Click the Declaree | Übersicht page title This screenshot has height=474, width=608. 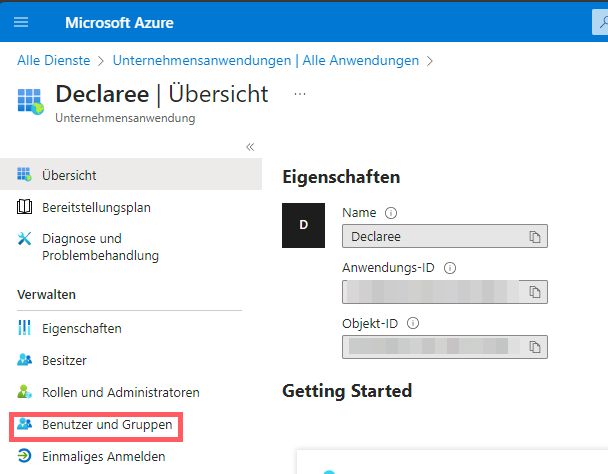[162, 94]
